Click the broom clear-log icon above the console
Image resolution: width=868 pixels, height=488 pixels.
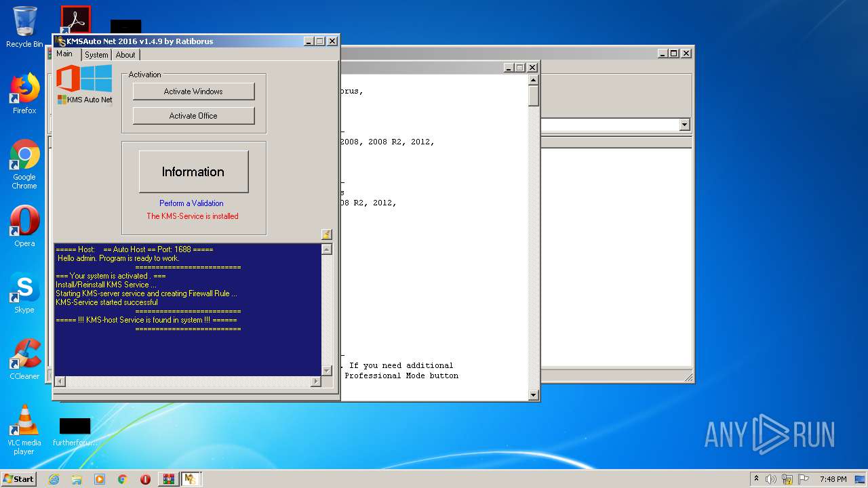326,235
